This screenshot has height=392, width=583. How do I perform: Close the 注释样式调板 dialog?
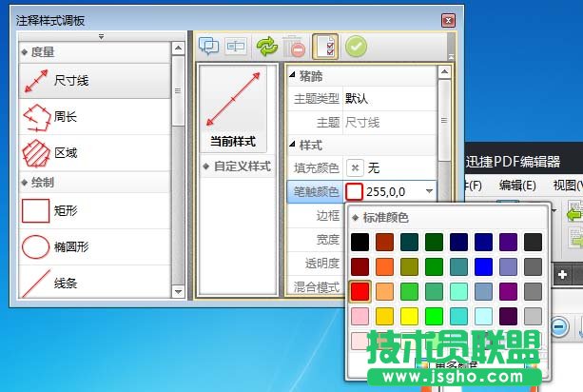pyautogui.click(x=448, y=20)
